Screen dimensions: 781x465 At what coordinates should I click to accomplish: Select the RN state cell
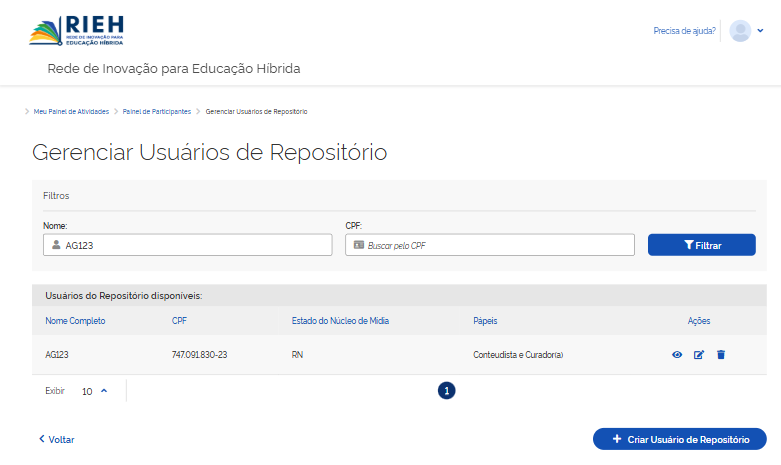click(297, 354)
